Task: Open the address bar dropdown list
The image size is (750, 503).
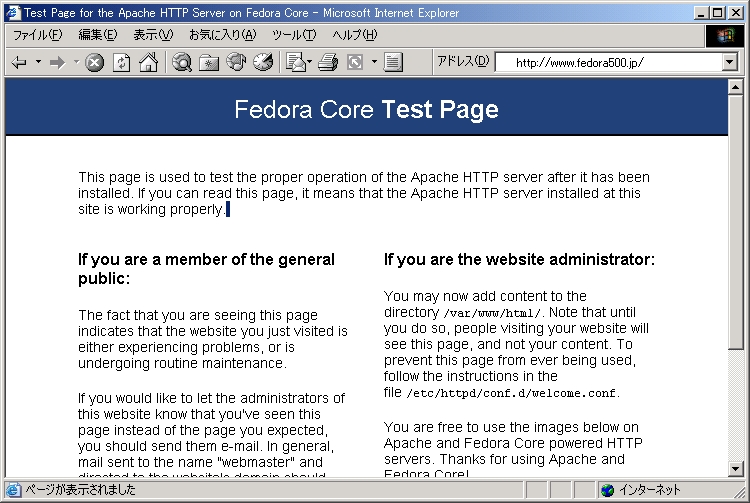Action: coord(729,62)
